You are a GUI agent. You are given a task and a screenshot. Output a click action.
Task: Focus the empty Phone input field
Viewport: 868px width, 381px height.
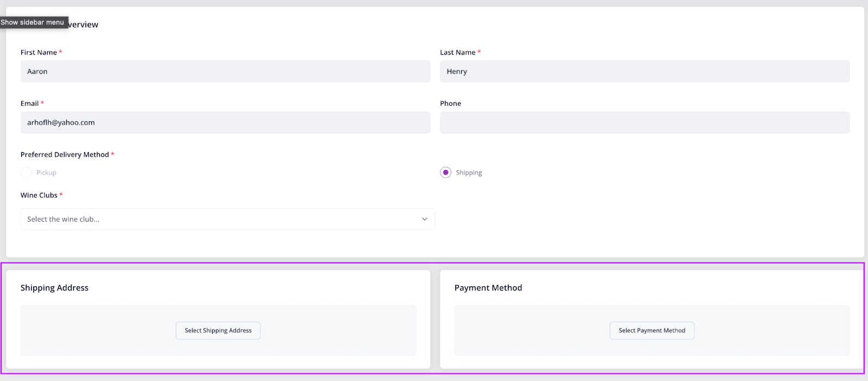coord(644,122)
